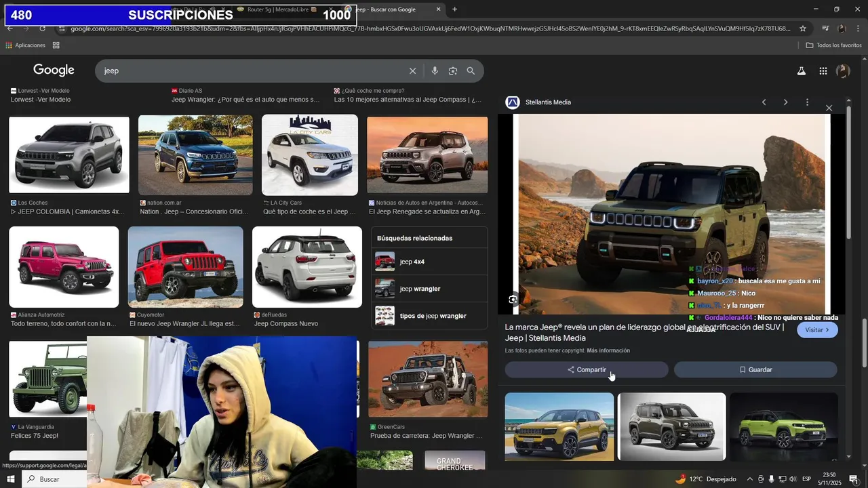Open Windows notification center icon

click(853, 479)
